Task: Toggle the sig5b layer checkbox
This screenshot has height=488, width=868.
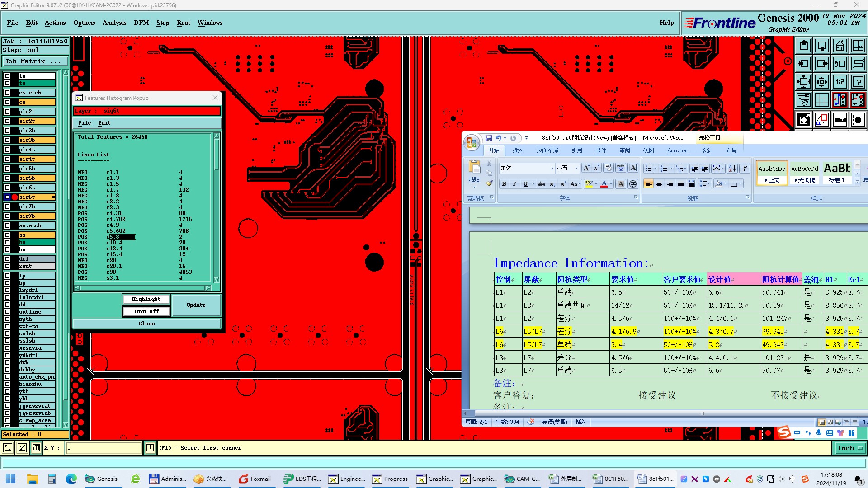Action: 7,178
